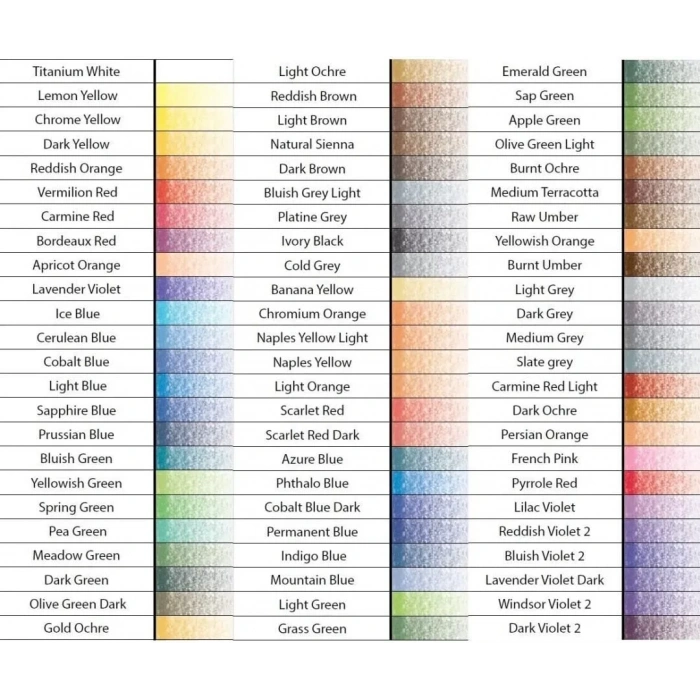Image resolution: width=700 pixels, height=700 pixels.
Task: Select the Apricot Orange name cell
Action: (76, 265)
